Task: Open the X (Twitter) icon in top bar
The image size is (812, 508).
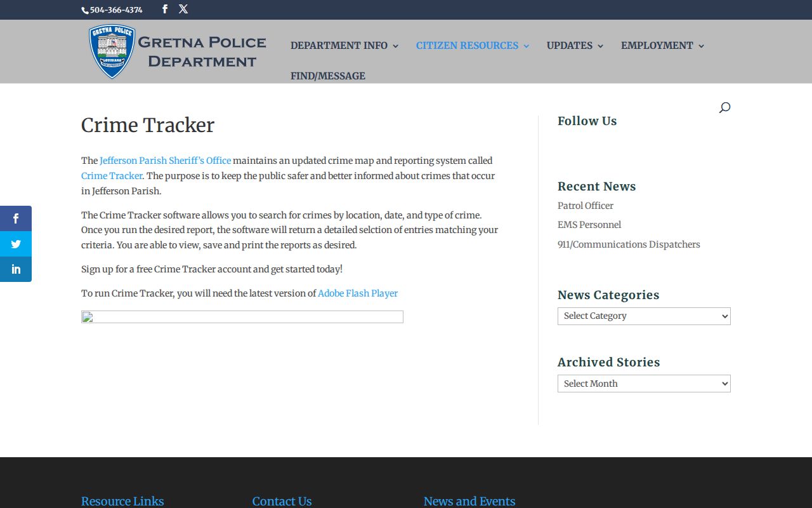Action: (x=183, y=10)
